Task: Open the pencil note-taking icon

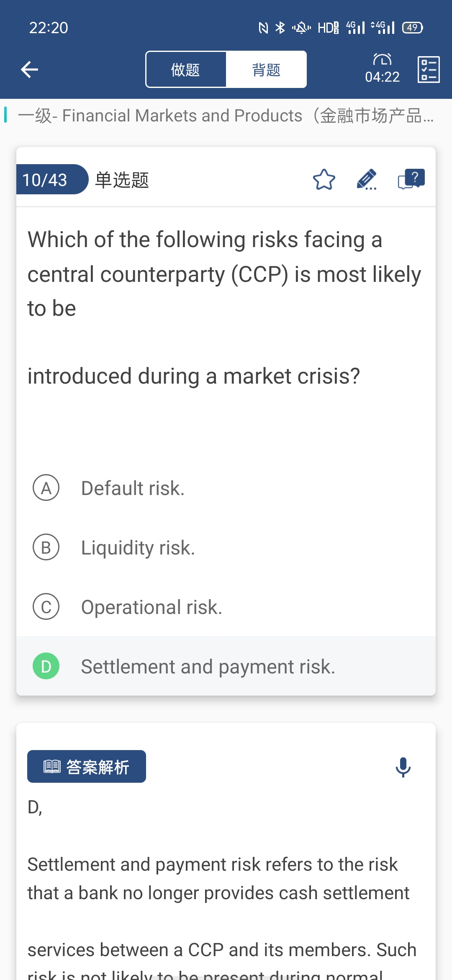Action: coord(367,180)
